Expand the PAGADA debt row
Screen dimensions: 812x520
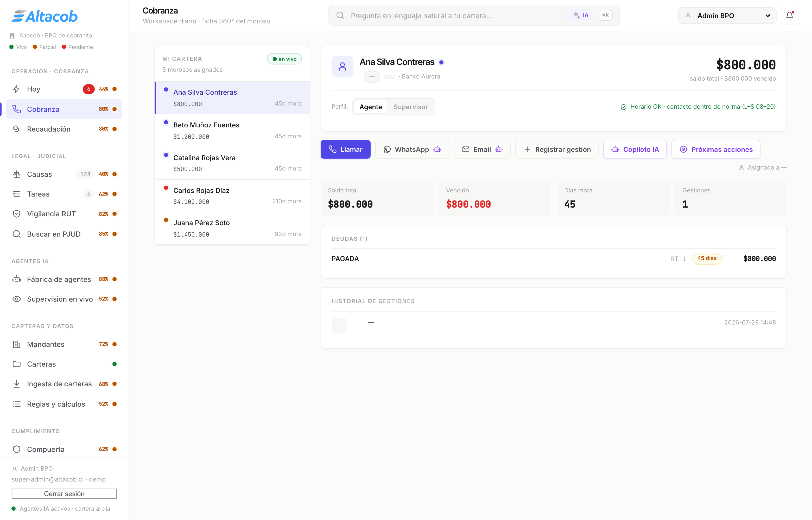coord(554,259)
